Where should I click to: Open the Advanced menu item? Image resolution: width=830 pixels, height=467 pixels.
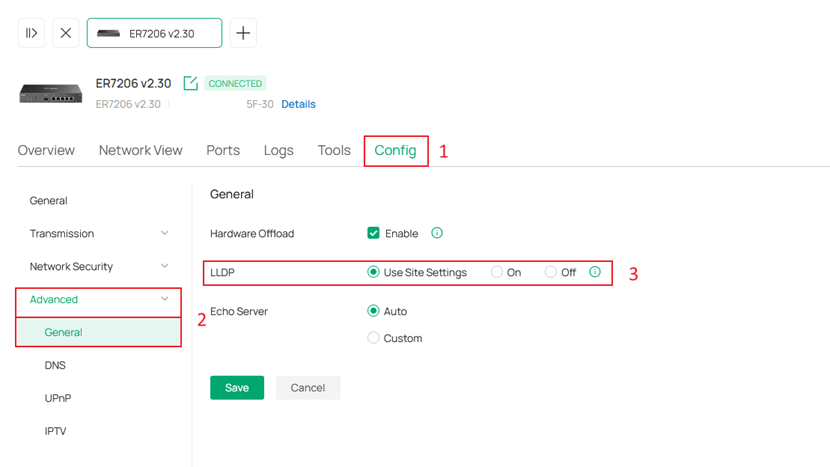[x=53, y=299]
